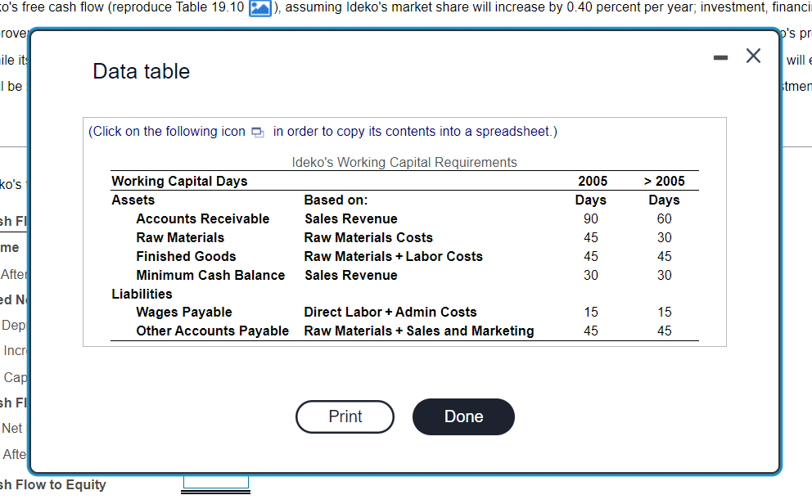Image resolution: width=812 pixels, height=504 pixels.
Task: Select Other Accounts Payable row label
Action: pyautogui.click(x=212, y=331)
